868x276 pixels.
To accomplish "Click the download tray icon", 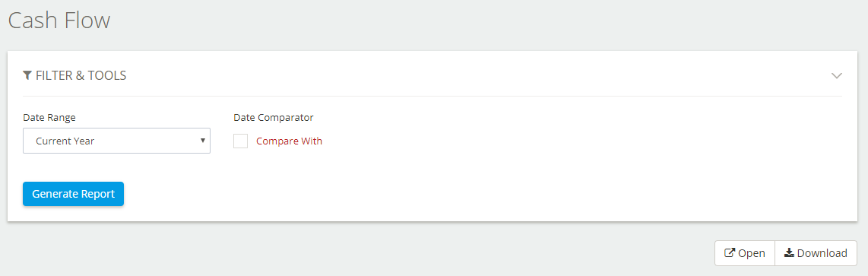I will tap(790, 252).
